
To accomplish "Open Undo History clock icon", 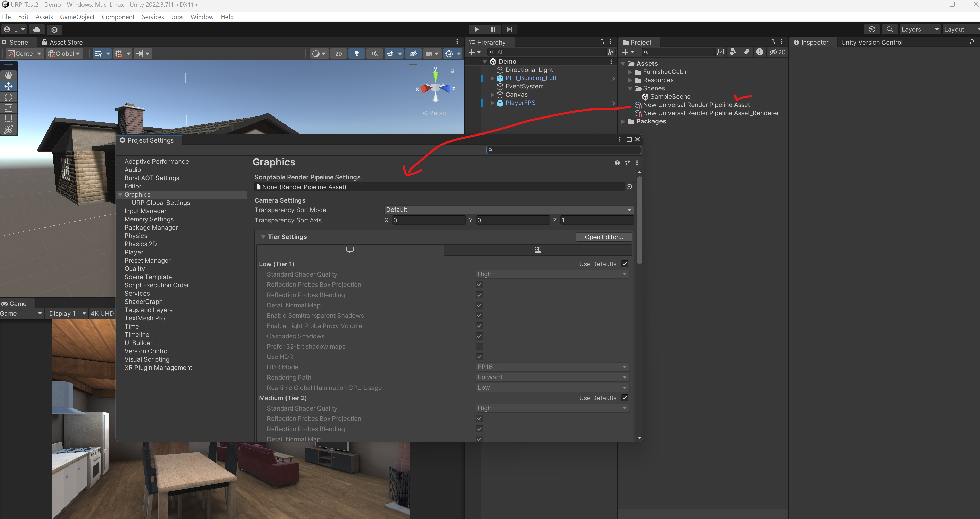I will point(872,29).
